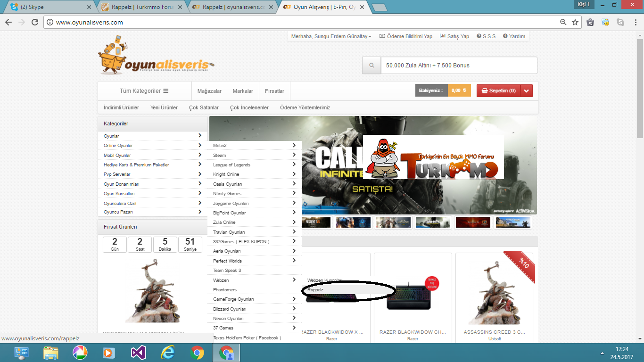This screenshot has width=644, height=362.
Task: Open the Picasa pinwheel taskbar icon
Action: coord(80,353)
